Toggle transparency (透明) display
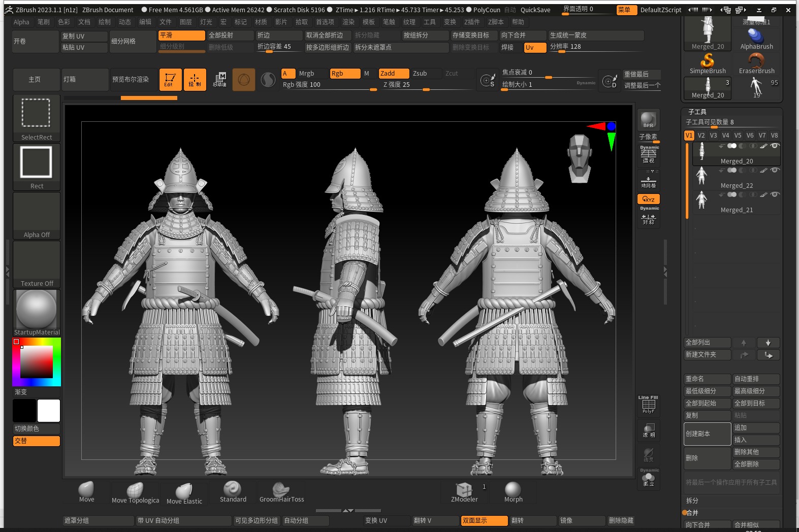 tap(649, 429)
